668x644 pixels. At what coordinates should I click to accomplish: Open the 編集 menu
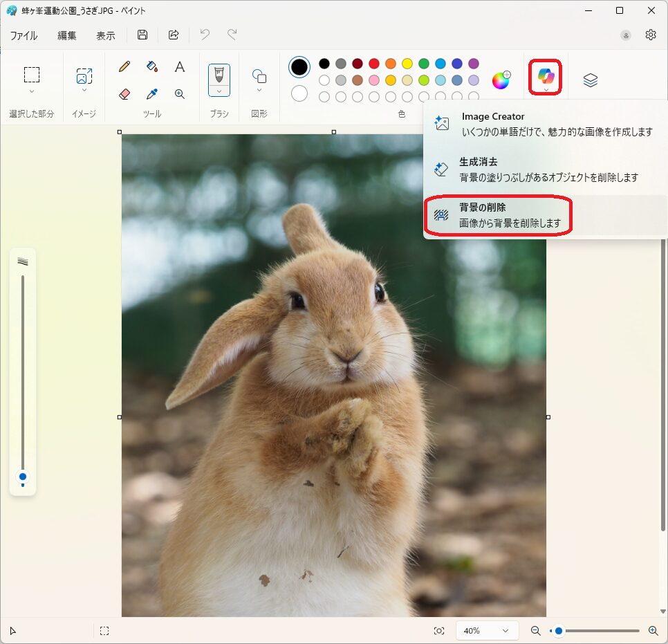(67, 35)
